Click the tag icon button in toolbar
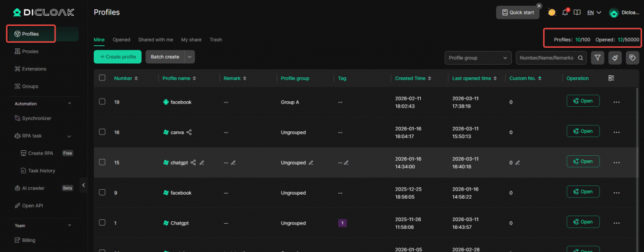Viewport: 644px width, 252px height. click(632, 58)
